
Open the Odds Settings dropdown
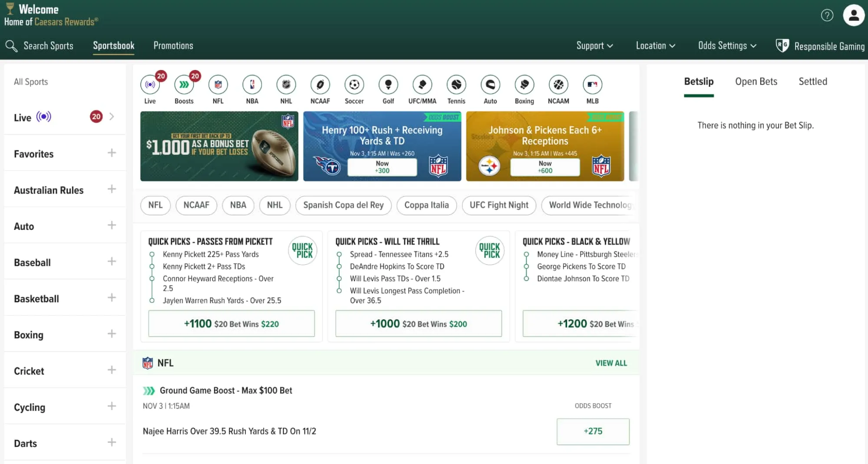[727, 46]
